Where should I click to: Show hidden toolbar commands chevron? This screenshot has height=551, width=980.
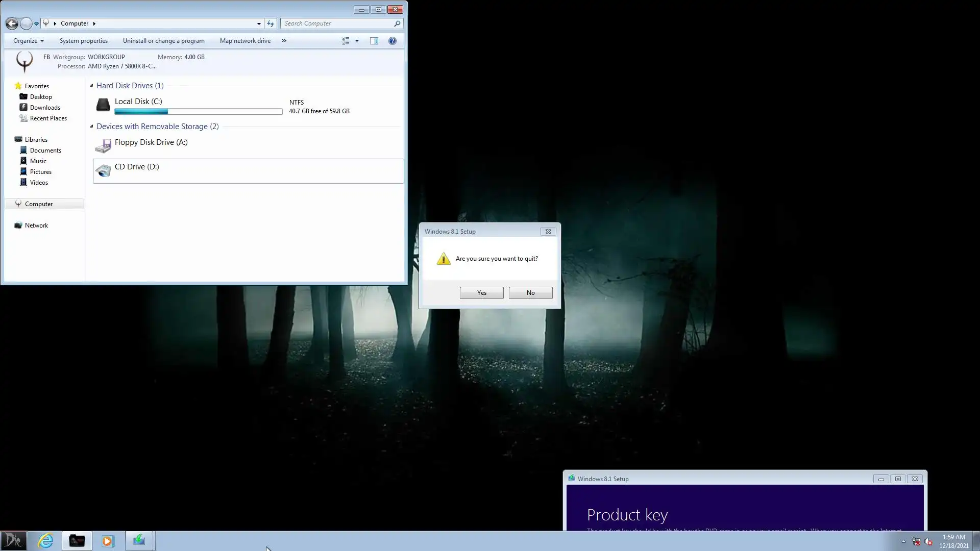point(284,41)
